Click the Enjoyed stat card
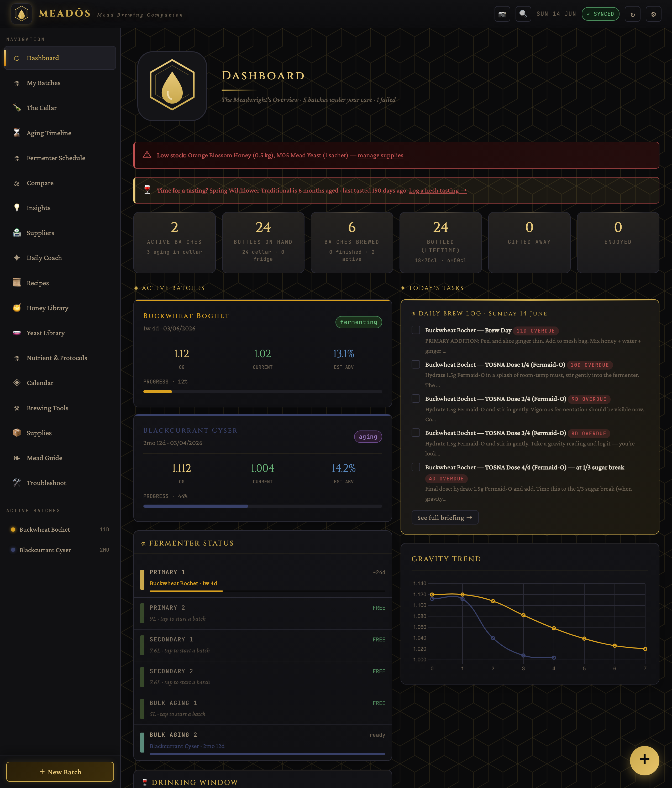This screenshot has height=788, width=672. click(x=618, y=242)
